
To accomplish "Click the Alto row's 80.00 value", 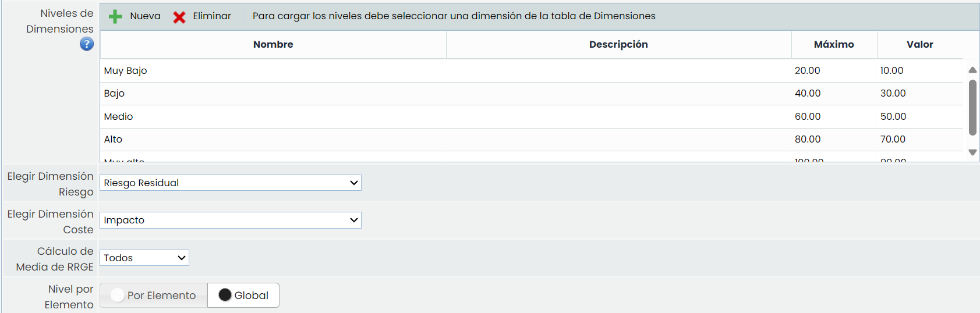I will [808, 139].
